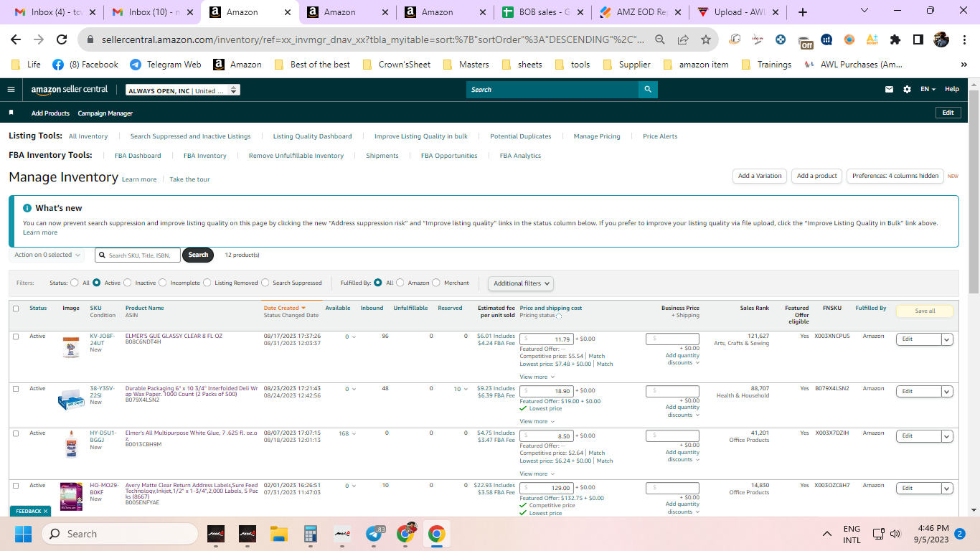Open Listing Quality Dashboard

click(312, 136)
